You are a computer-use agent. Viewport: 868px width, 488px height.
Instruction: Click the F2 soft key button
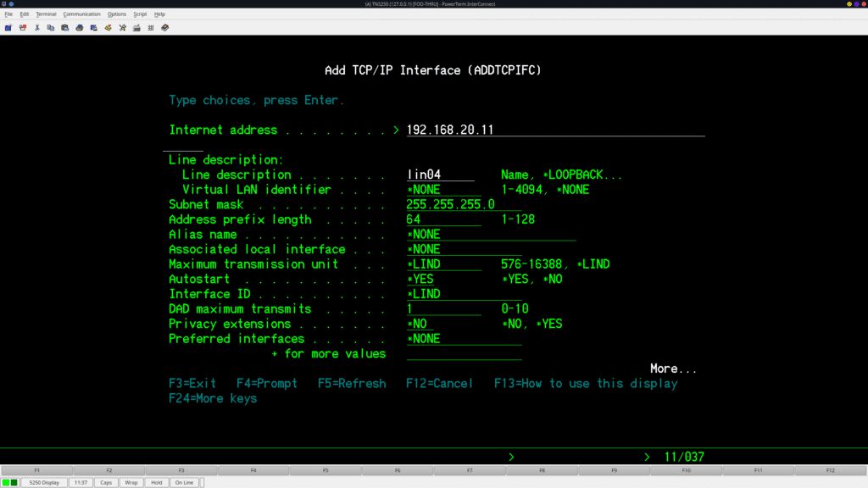pos(109,470)
